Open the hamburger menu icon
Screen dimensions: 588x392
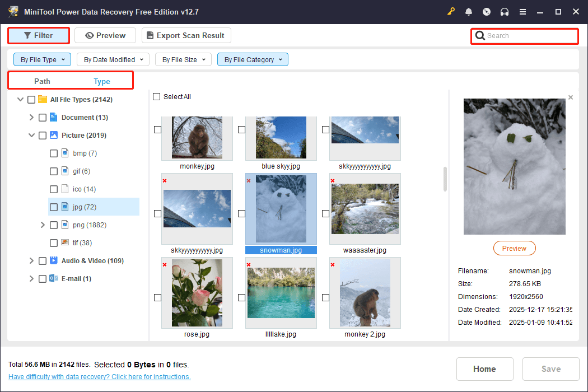coord(522,12)
